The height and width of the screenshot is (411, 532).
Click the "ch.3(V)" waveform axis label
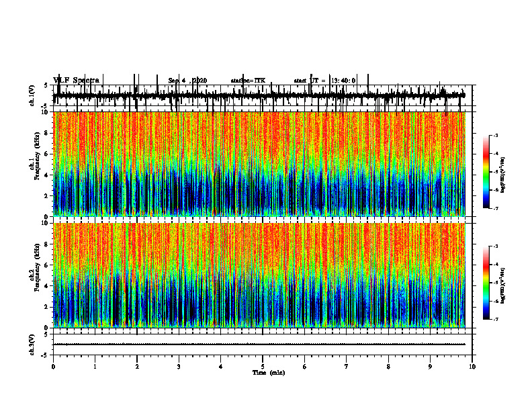[x=32, y=345]
